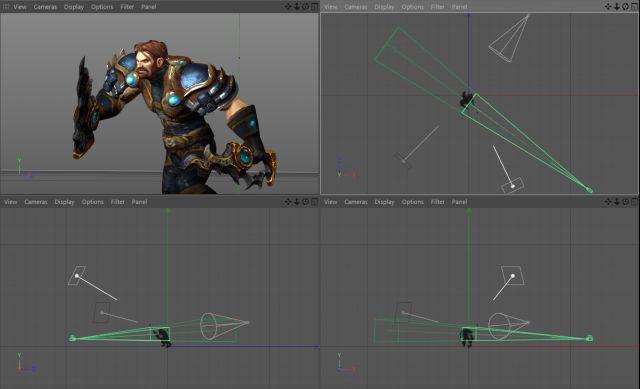Open View menu in perspective viewport
The width and height of the screenshot is (640, 389).
[20, 7]
